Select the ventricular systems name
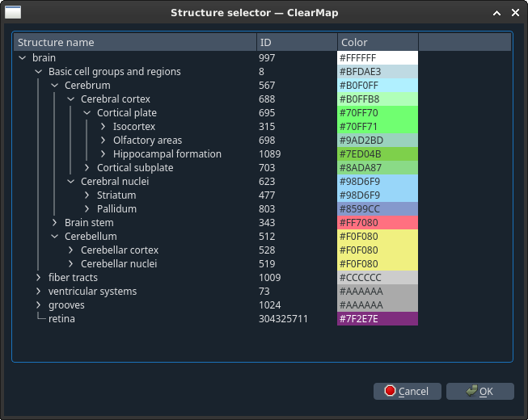The height and width of the screenshot is (420, 528). pos(93,292)
